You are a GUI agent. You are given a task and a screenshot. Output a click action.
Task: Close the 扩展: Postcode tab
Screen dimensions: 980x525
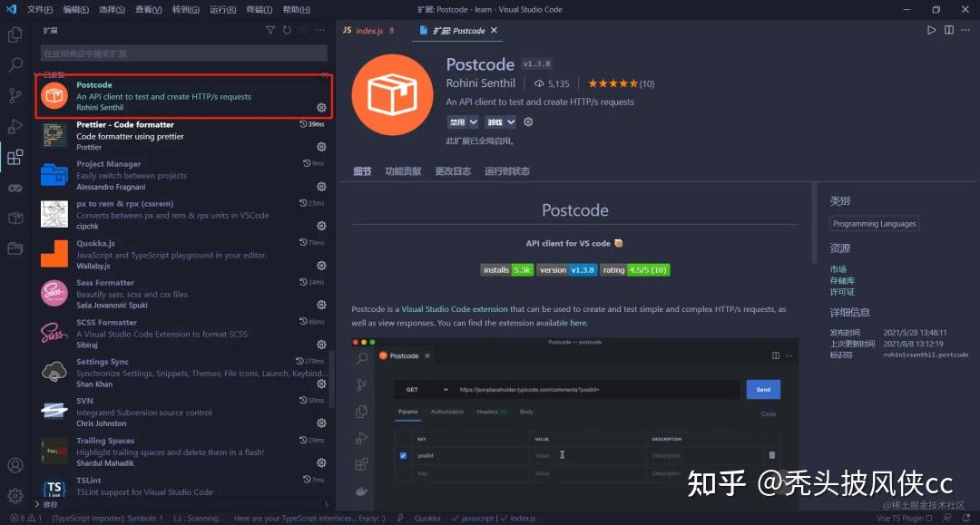495,30
